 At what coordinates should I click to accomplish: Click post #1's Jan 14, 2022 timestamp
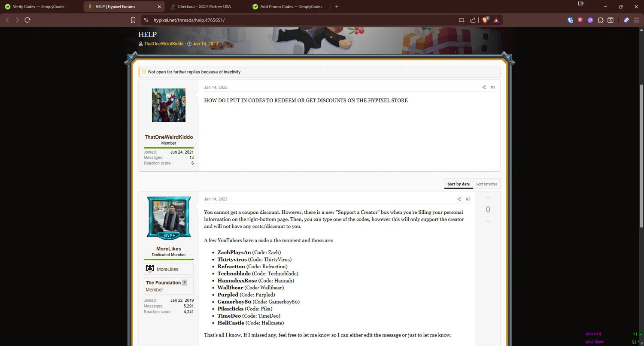[216, 87]
